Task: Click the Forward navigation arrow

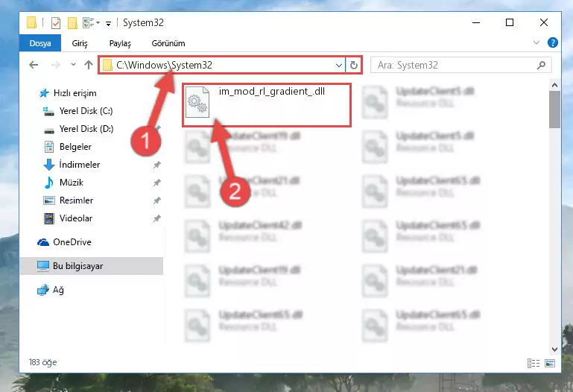Action: (x=56, y=65)
